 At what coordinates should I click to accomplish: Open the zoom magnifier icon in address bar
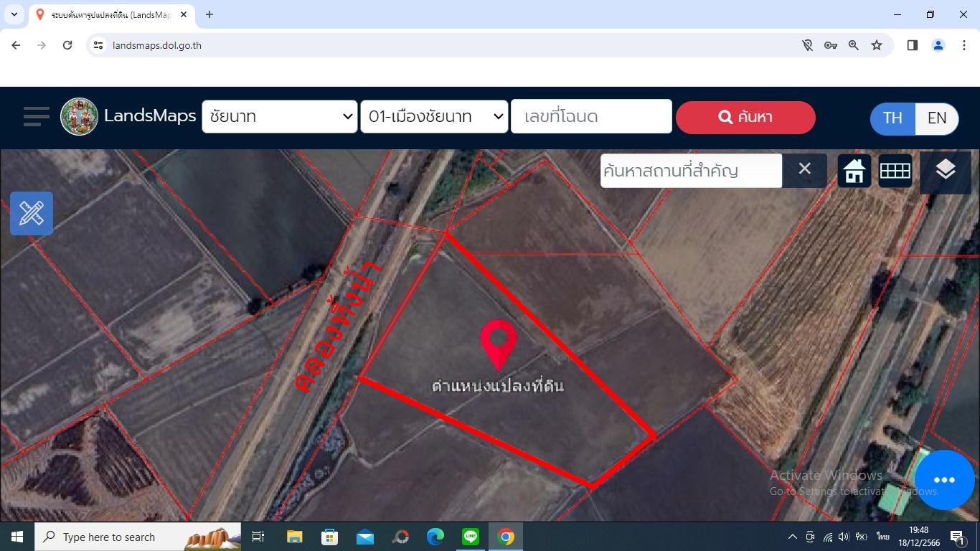click(854, 45)
